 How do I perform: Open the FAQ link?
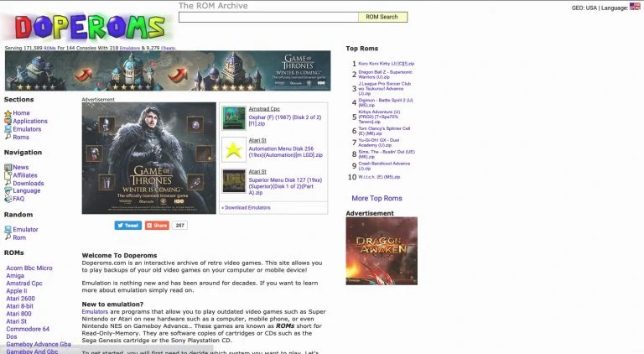[18, 199]
